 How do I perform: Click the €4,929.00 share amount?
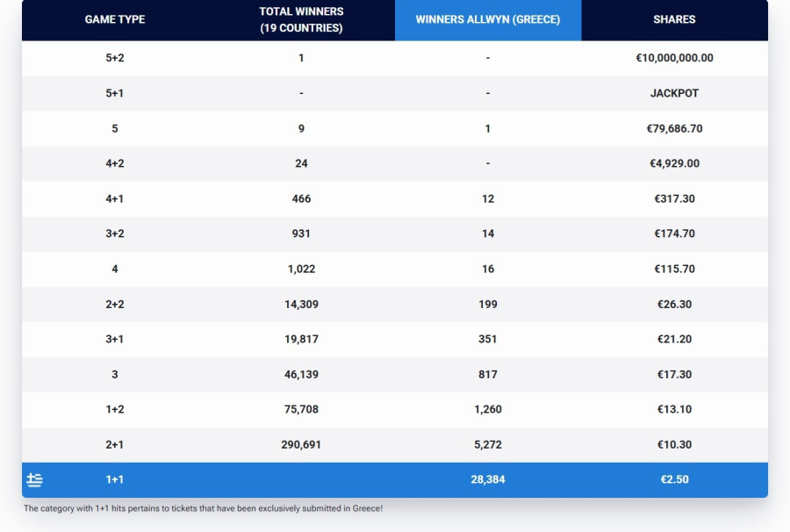pos(674,163)
